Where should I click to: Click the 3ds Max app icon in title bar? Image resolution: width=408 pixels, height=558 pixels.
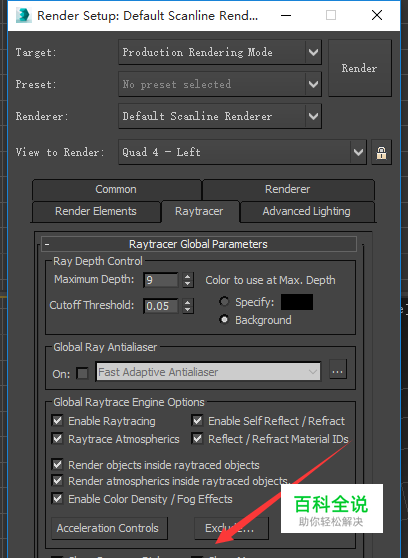coord(24,15)
